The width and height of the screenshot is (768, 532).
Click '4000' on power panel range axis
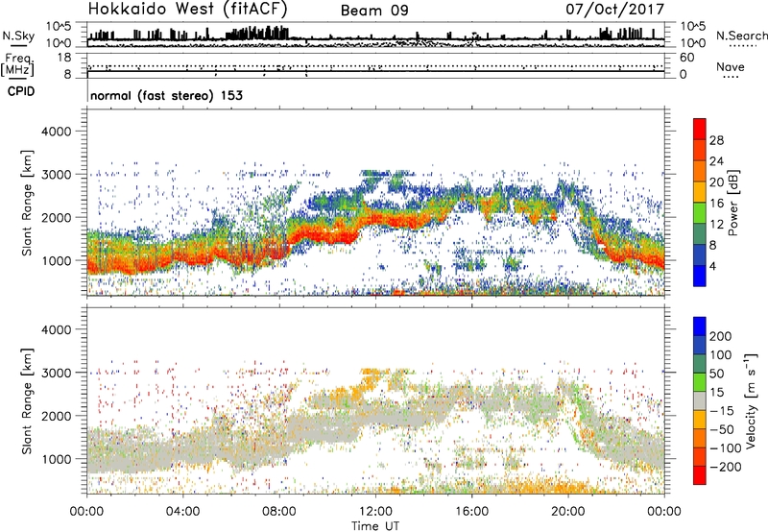click(56, 132)
